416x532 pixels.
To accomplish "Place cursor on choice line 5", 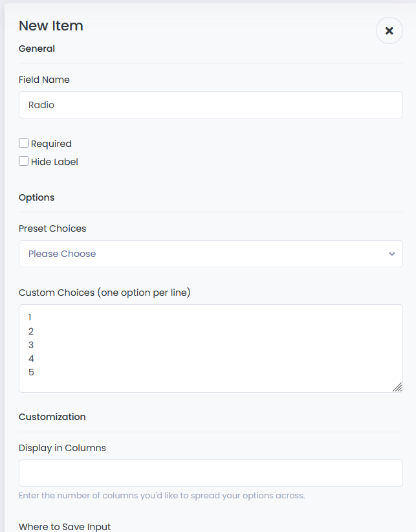I will (31, 372).
